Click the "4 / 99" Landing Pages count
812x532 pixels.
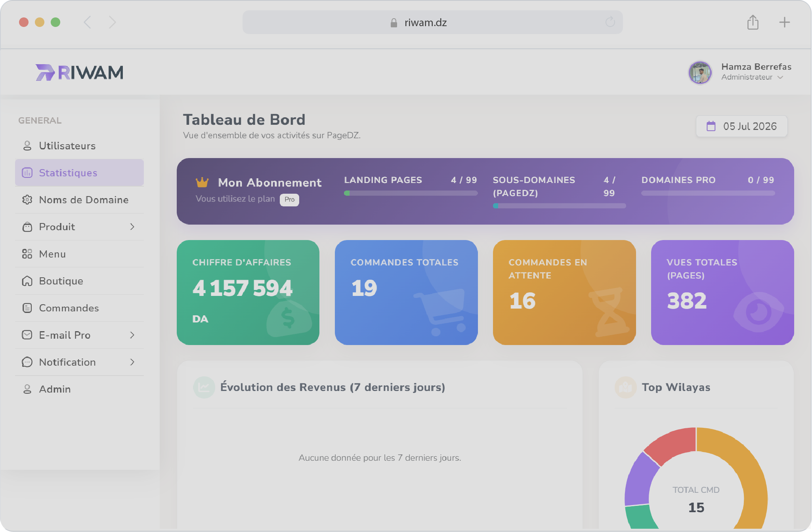[464, 180]
